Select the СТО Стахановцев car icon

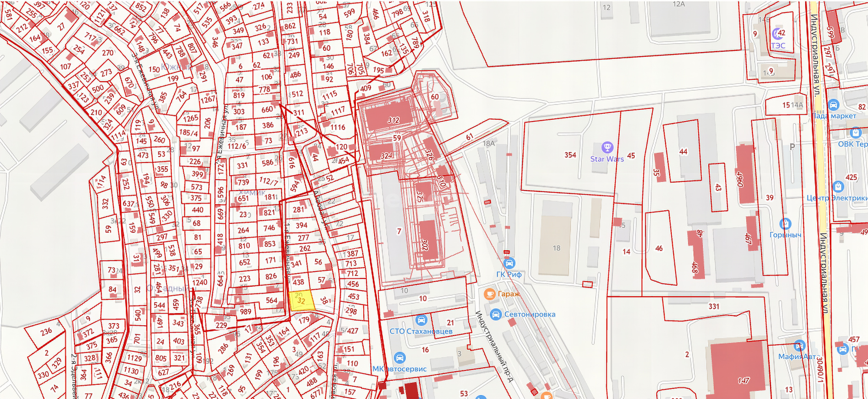pyautogui.click(x=421, y=321)
